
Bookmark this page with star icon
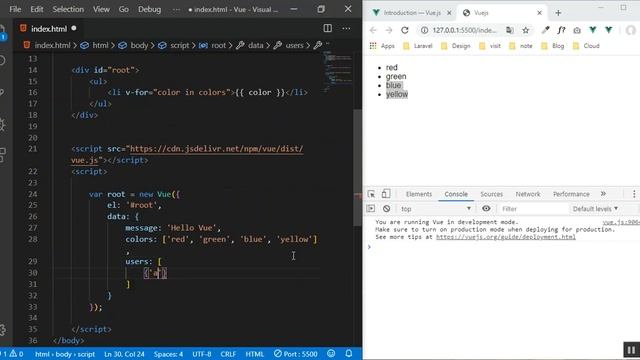[x=526, y=30]
